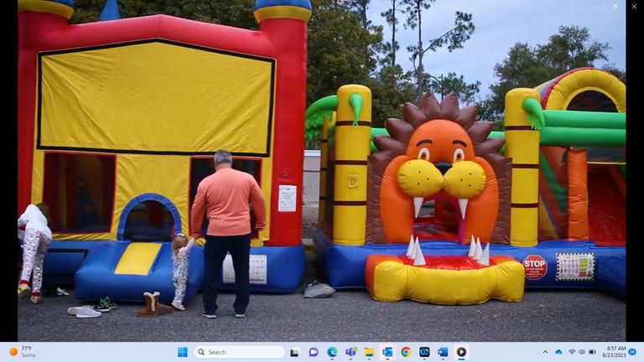The image size is (644, 362).
Task: Switch to Microsoft Word in the taskbar
Action: tap(443, 352)
